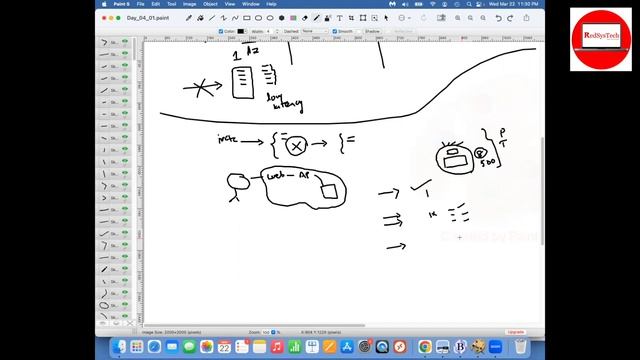Image resolution: width=640 pixels, height=360 pixels.
Task: Toggle visibility of the thick diagonal stroke layer
Action: (x=125, y=269)
